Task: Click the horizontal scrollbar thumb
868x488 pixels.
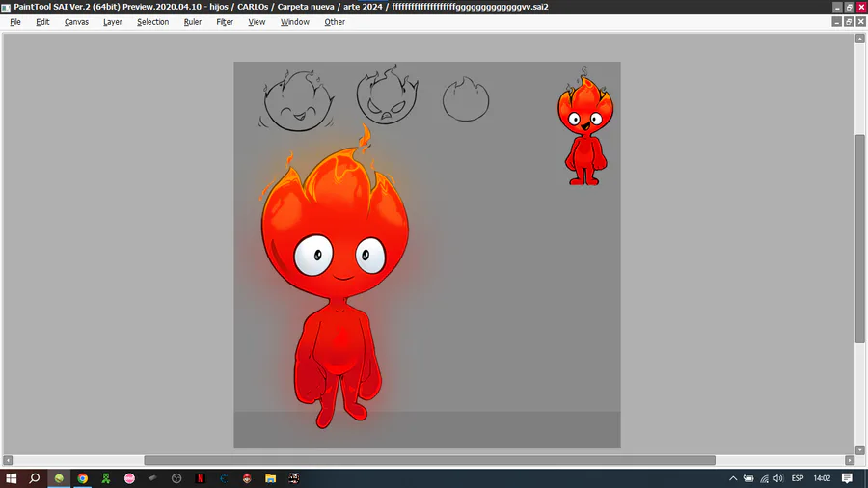Action: (429, 460)
